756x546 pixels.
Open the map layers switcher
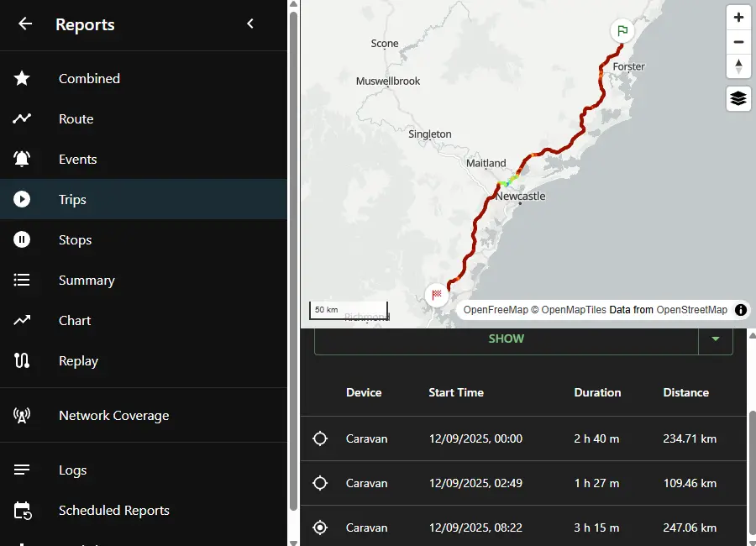click(738, 98)
